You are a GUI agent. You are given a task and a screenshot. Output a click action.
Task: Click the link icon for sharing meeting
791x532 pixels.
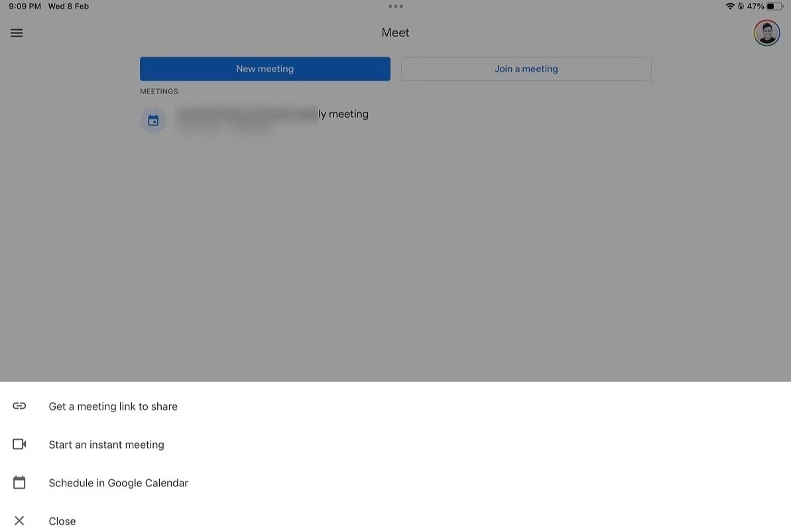coord(19,406)
